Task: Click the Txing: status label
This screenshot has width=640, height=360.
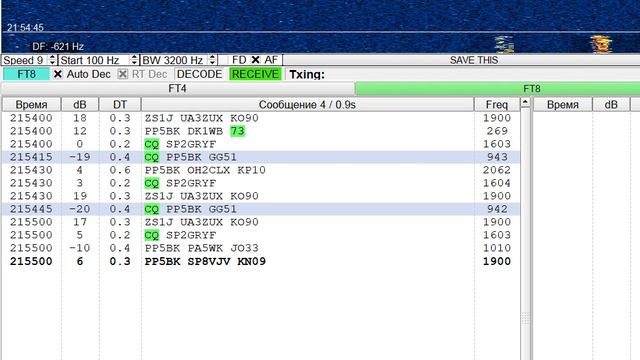Action: pos(307,74)
